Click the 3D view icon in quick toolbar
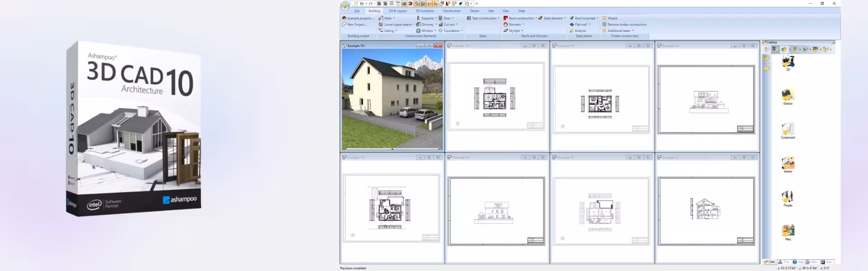This screenshot has width=868, height=271. coord(385,4)
